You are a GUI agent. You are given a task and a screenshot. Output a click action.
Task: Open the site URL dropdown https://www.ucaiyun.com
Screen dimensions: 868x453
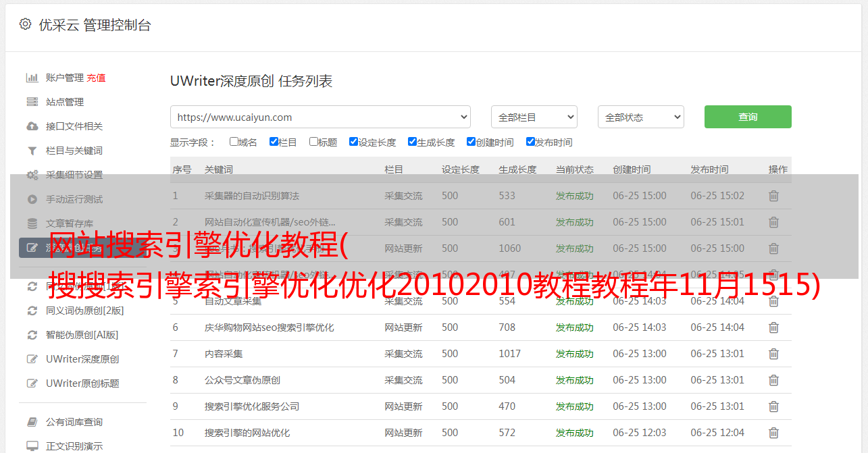pyautogui.click(x=320, y=117)
